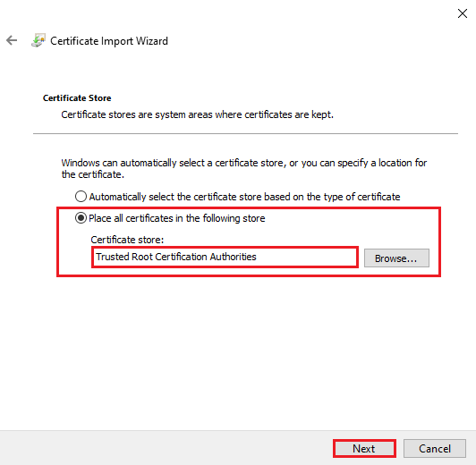Click the 'Certificate stores are system areas' description
Viewport: 476px width, 465px height.
coord(198,114)
